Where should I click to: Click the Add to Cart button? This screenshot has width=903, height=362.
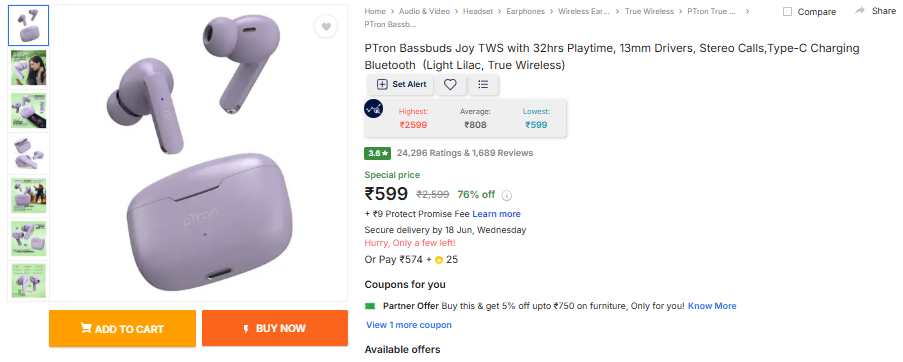122,329
